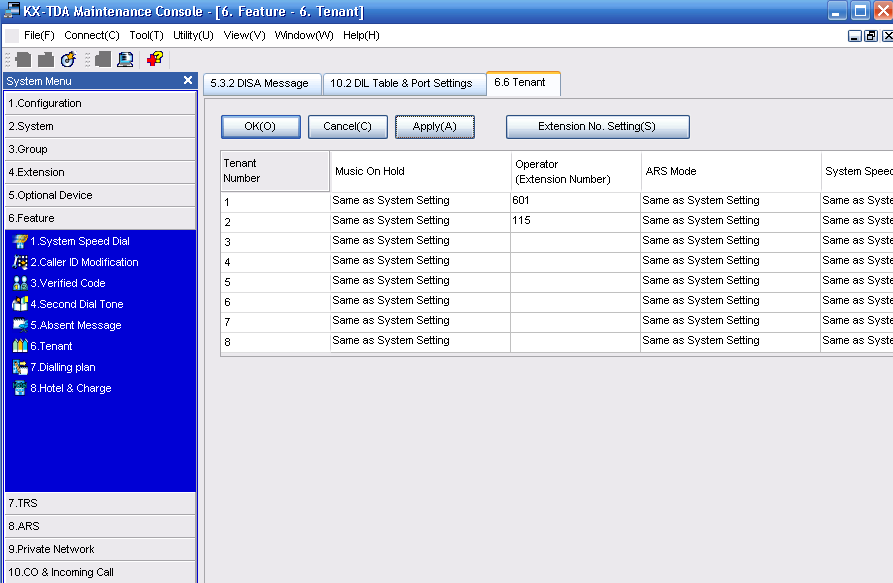Click the Dialling plan icon
This screenshot has height=583, width=893.
coord(20,367)
